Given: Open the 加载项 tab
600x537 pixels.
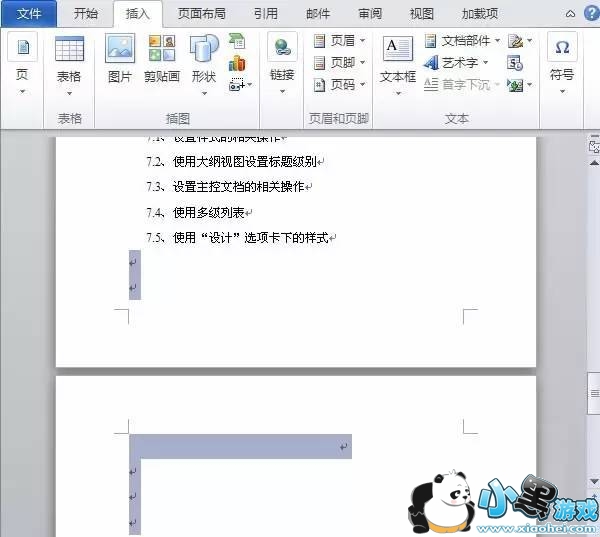Looking at the screenshot, I should tap(480, 14).
